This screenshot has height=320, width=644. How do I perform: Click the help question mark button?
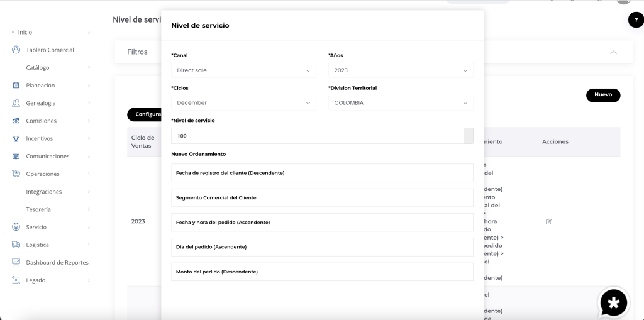coord(636,20)
